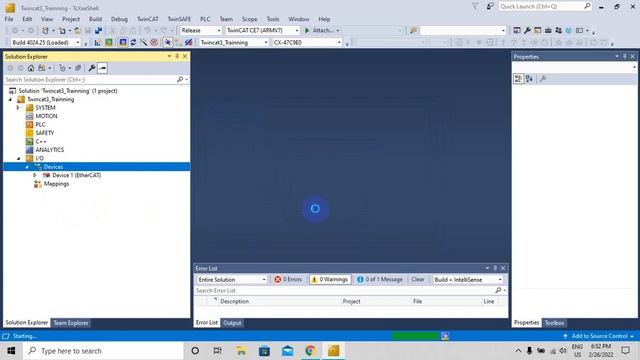Open the Solution Explorer toolbar window icon
The image size is (640, 360).
coord(517,31)
